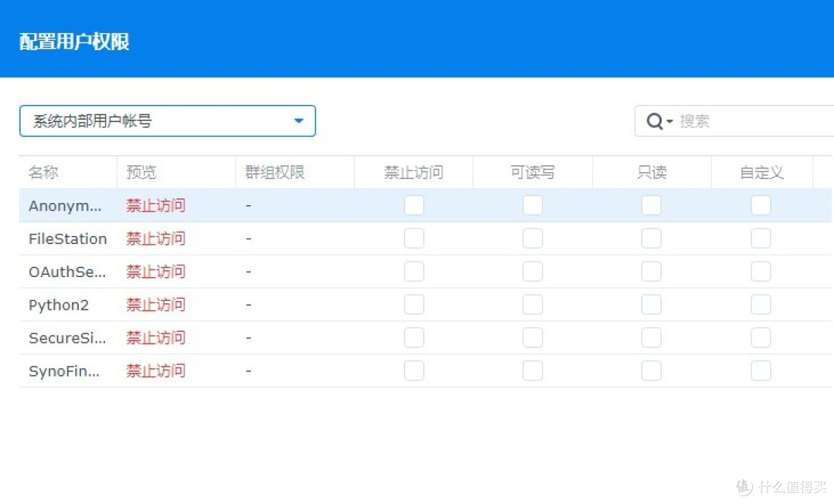Select the FileStation user row

(x=68, y=238)
